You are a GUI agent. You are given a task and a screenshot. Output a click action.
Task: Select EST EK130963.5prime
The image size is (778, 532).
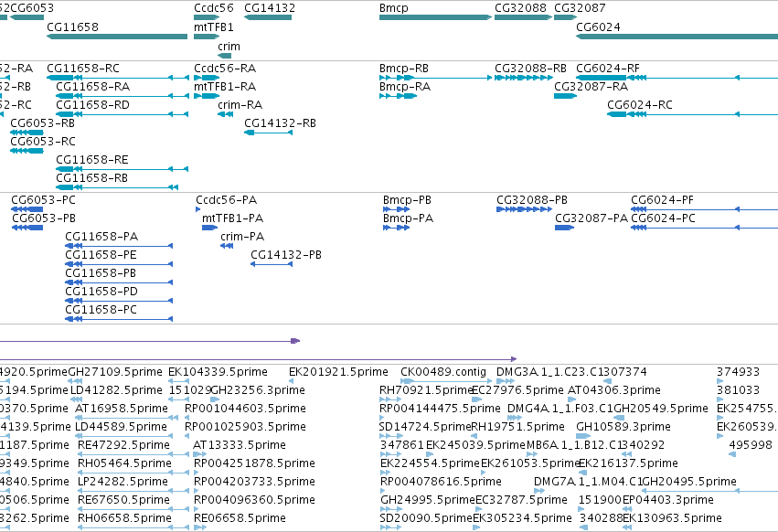[627, 527]
